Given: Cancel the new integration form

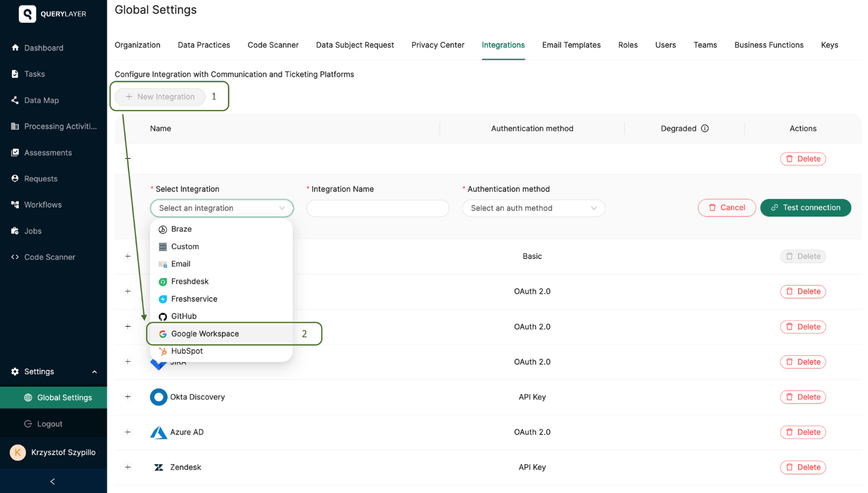Looking at the screenshot, I should tap(726, 208).
